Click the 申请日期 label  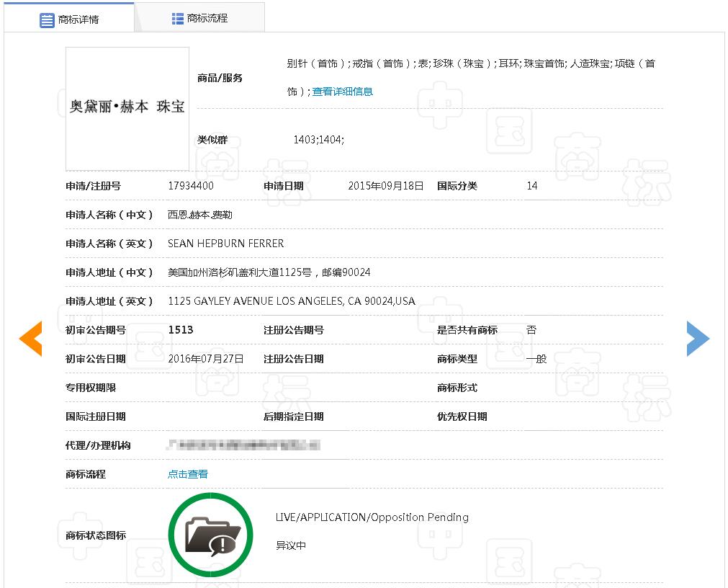tap(283, 186)
